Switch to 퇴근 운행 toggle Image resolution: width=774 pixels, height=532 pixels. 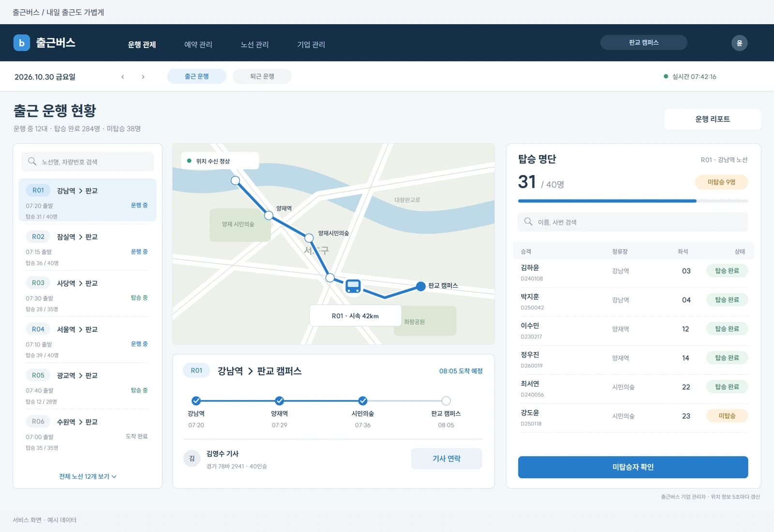tap(262, 76)
